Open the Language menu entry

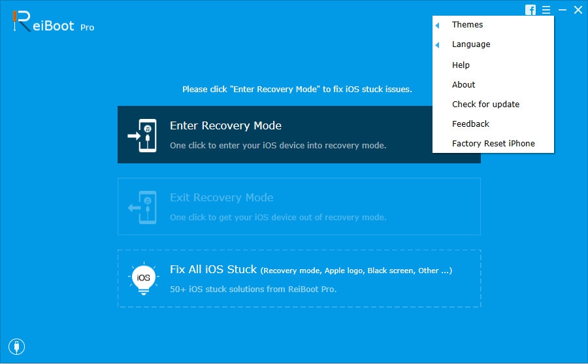point(493,44)
